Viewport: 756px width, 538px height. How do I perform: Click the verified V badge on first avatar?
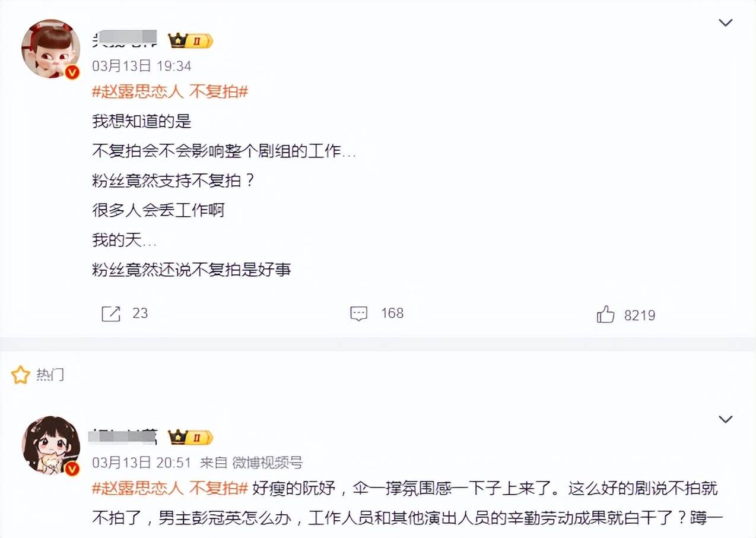coord(72,72)
